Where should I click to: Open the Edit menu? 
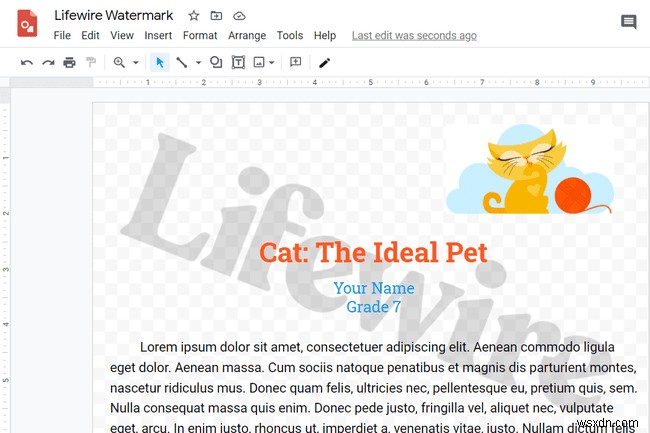pyautogui.click(x=90, y=36)
